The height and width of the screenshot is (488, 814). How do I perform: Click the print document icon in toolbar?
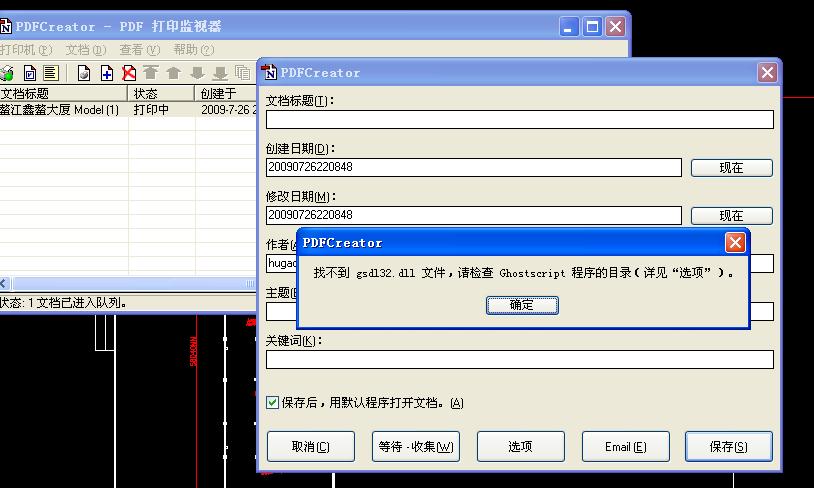84,73
